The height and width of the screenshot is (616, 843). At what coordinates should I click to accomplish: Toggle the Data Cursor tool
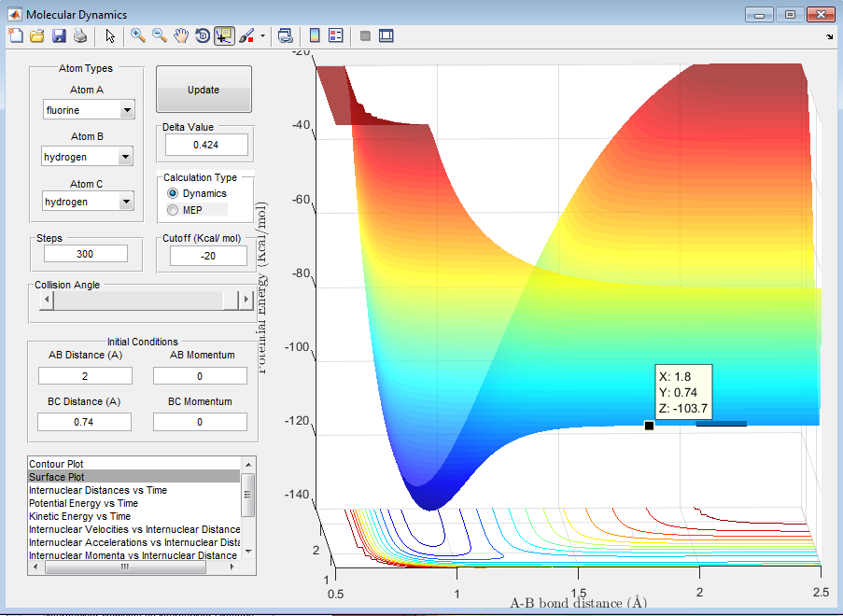(224, 35)
